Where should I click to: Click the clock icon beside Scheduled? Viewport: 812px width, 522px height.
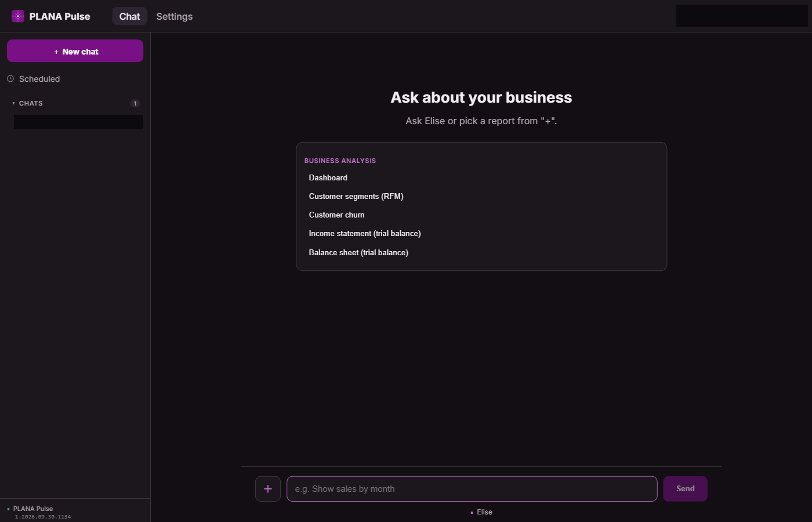point(10,79)
